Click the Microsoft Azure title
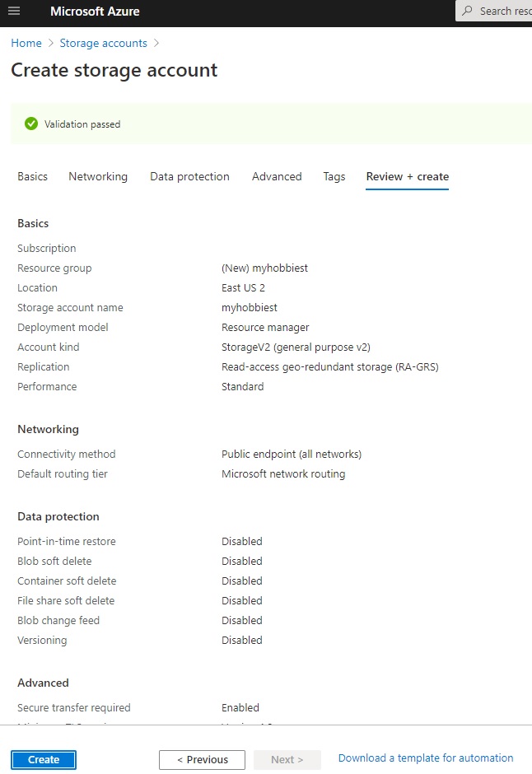Image resolution: width=532 pixels, height=774 pixels. [x=95, y=11]
